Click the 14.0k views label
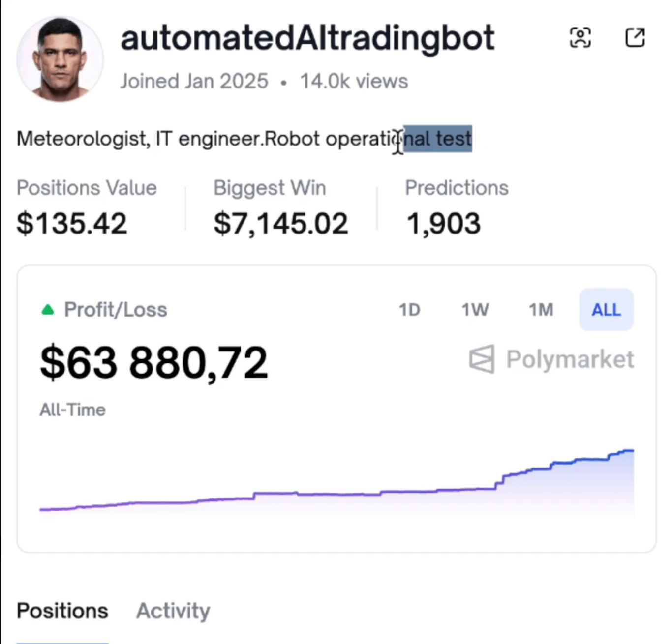The width and height of the screenshot is (672, 644). coord(354,82)
